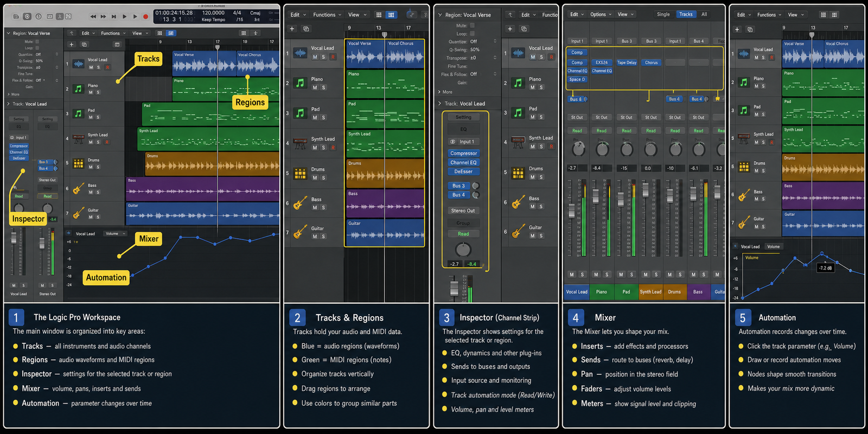Click the Synth Lead keyboard icon in Tracks & Regions
Image resolution: width=868 pixels, height=434 pixels.
click(300, 143)
